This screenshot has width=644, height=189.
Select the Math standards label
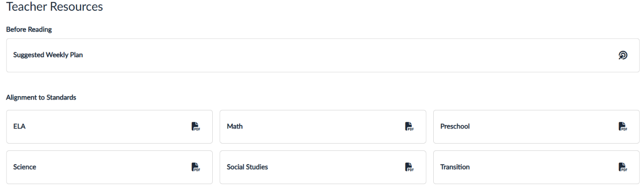click(x=235, y=126)
